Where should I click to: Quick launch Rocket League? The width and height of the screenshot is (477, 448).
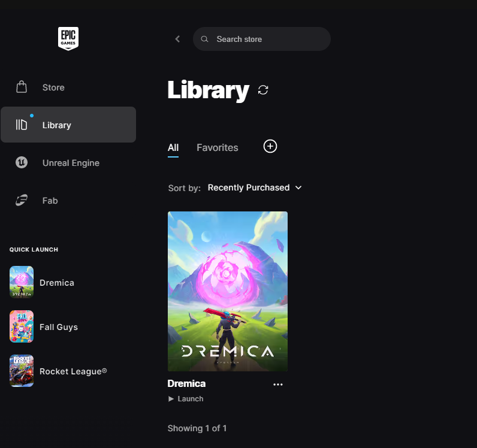pyautogui.click(x=73, y=371)
